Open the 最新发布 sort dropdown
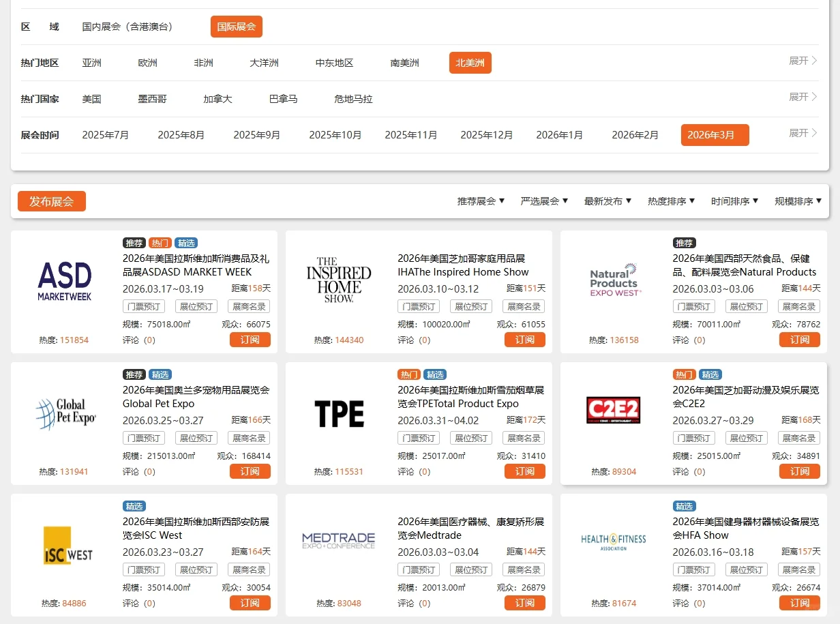 point(608,201)
